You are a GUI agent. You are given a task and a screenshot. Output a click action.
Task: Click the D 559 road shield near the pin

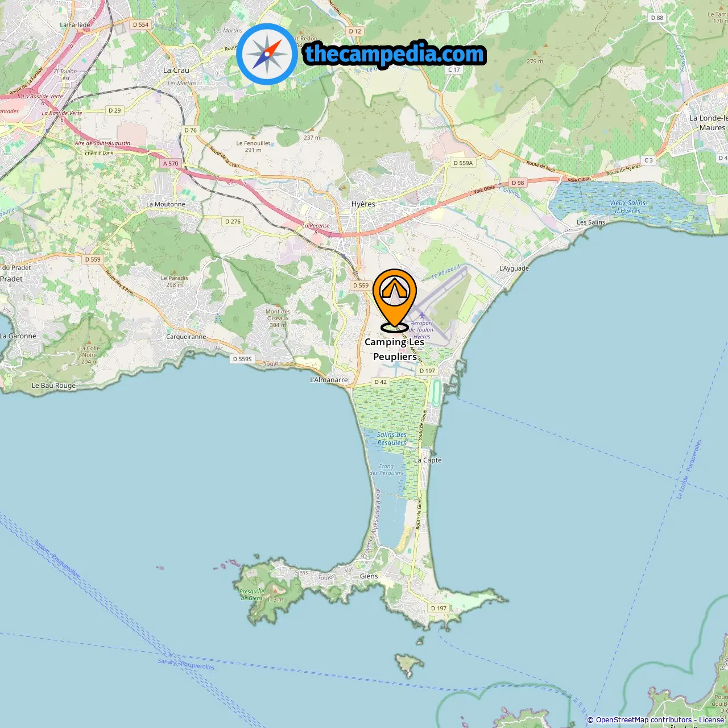tap(361, 286)
